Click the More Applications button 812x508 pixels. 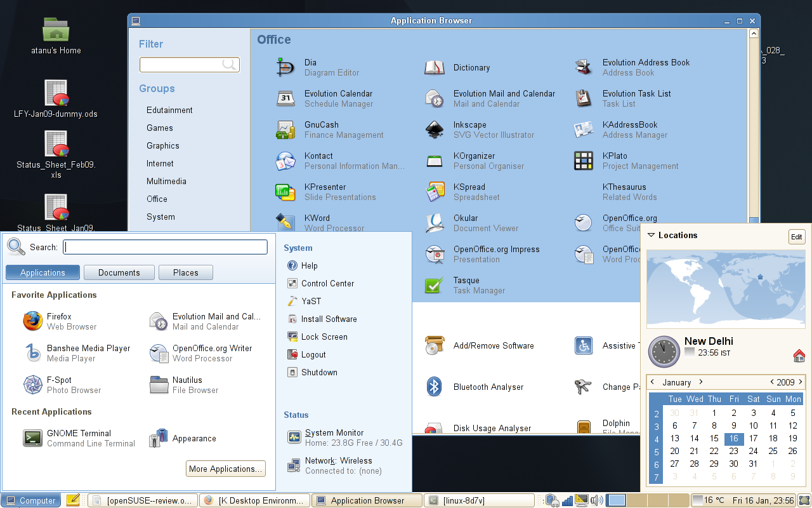tap(226, 469)
